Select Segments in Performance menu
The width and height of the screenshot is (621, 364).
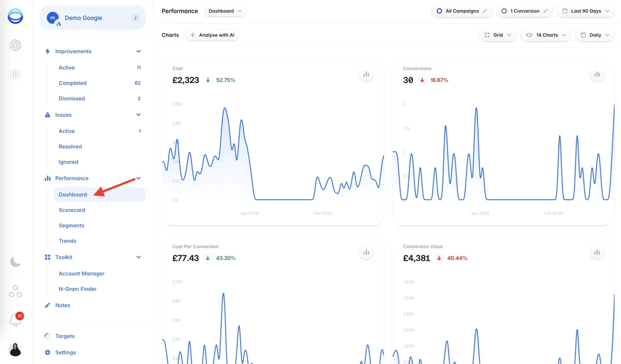pos(99,226)
